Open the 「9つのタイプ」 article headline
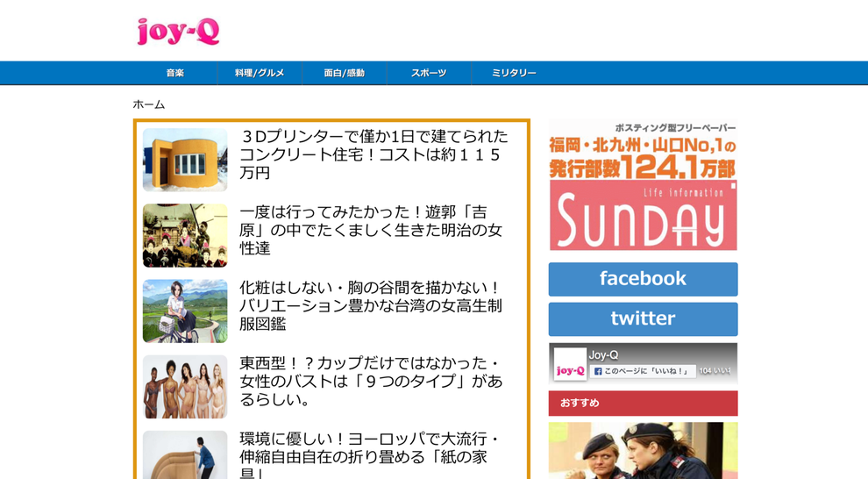 [x=371, y=381]
